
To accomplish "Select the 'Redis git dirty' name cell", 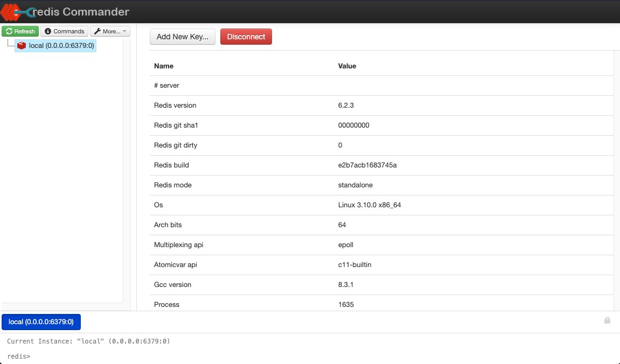I will (176, 145).
